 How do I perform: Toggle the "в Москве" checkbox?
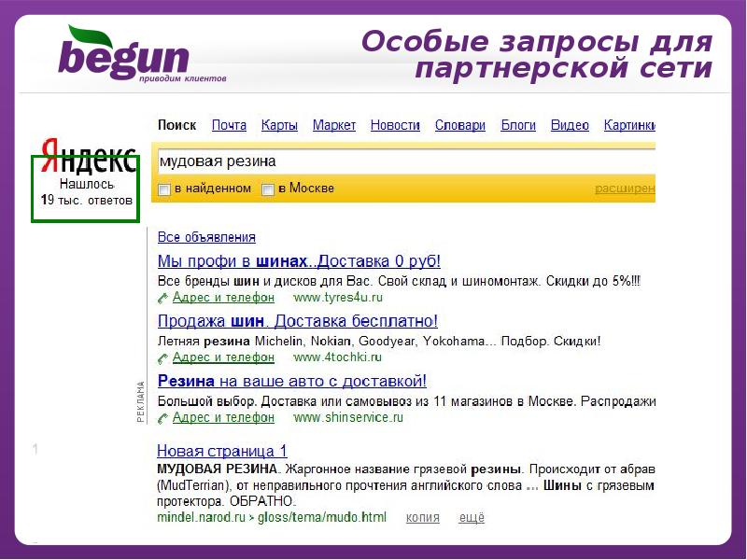tap(268, 189)
